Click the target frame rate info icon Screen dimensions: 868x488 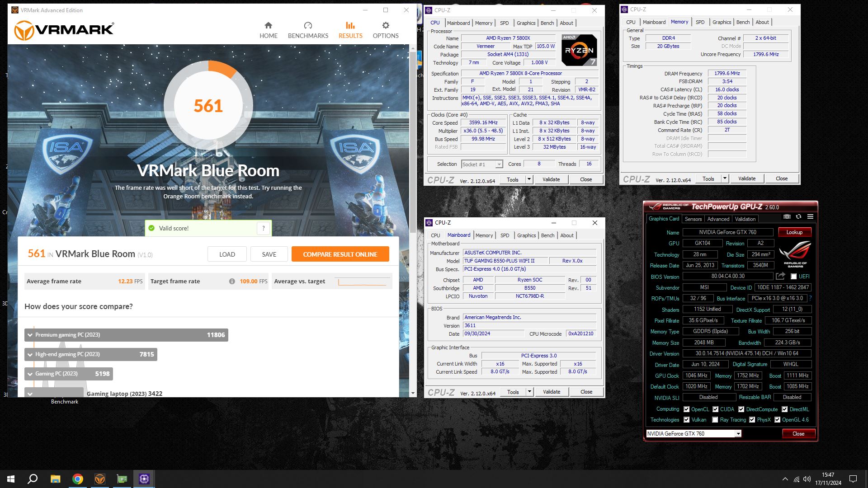232,281
